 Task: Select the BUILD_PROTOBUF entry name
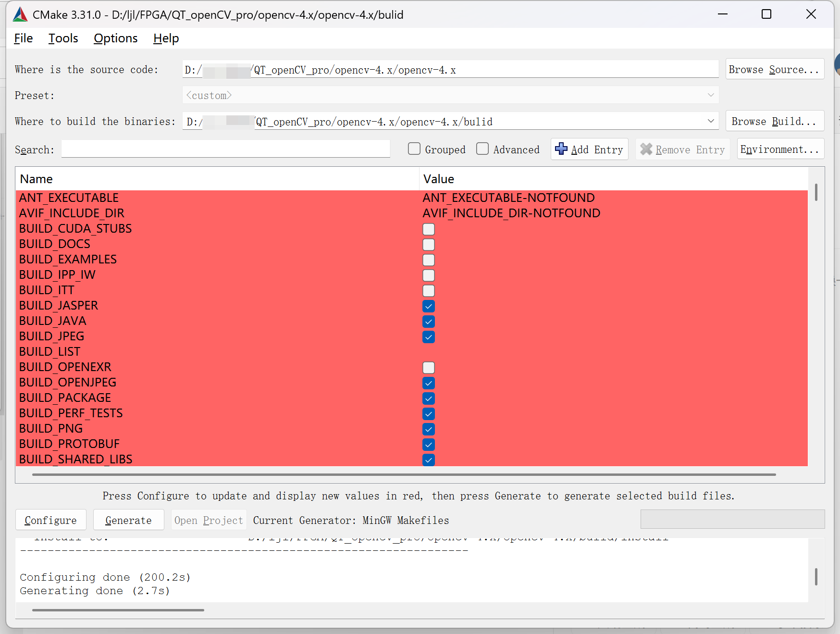(x=69, y=444)
